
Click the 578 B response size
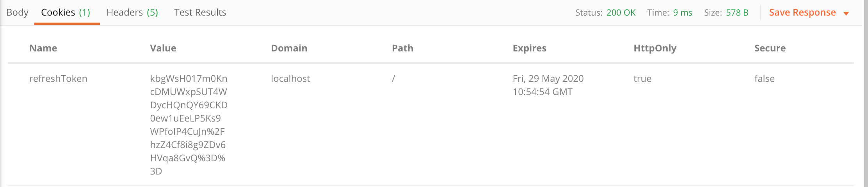click(x=737, y=12)
